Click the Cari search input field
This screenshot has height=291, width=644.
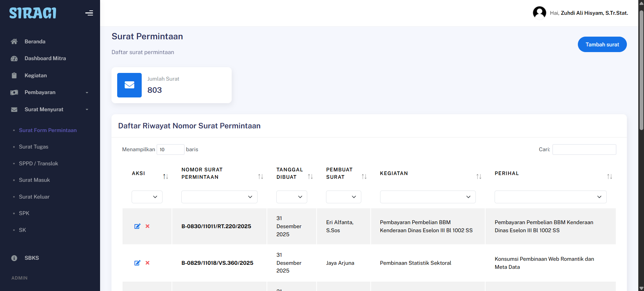tap(584, 150)
